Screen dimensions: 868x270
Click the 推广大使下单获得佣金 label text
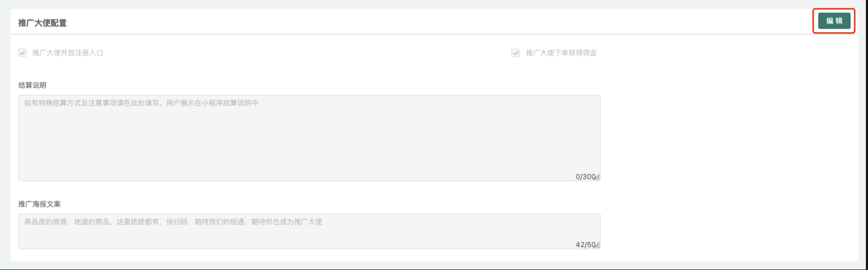coord(561,53)
